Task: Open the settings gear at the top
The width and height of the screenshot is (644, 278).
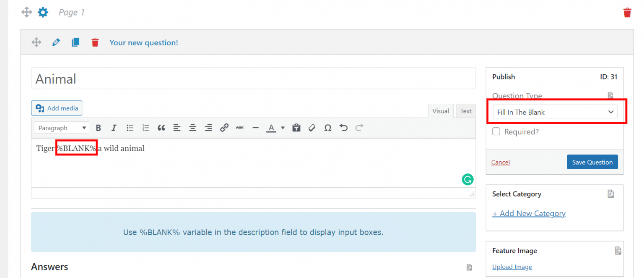Action: 43,12
